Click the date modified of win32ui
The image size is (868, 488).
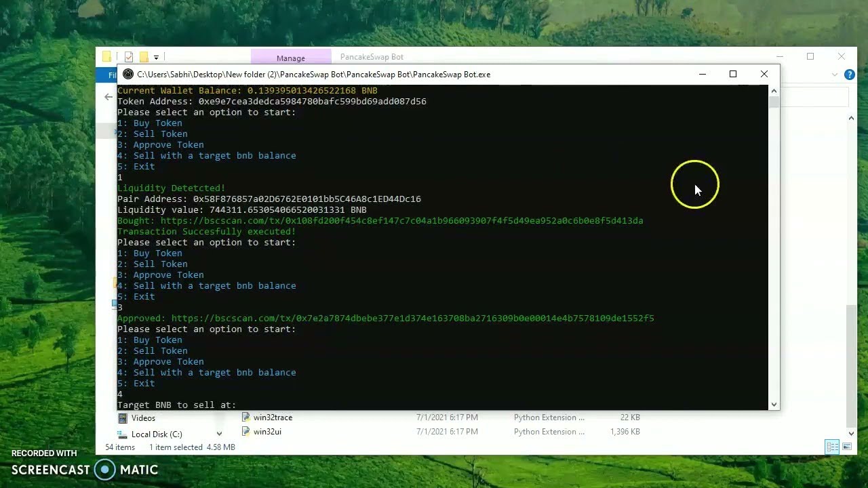[447, 432]
